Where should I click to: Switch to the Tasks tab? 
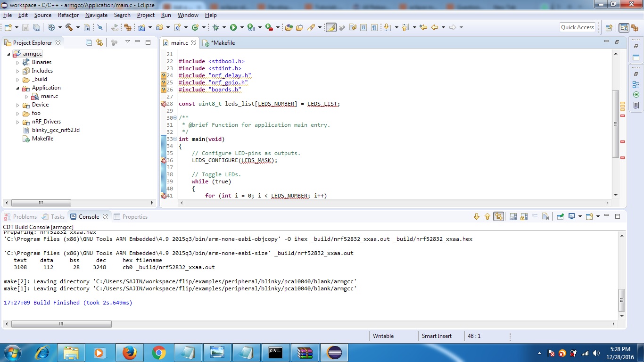pos(53,217)
